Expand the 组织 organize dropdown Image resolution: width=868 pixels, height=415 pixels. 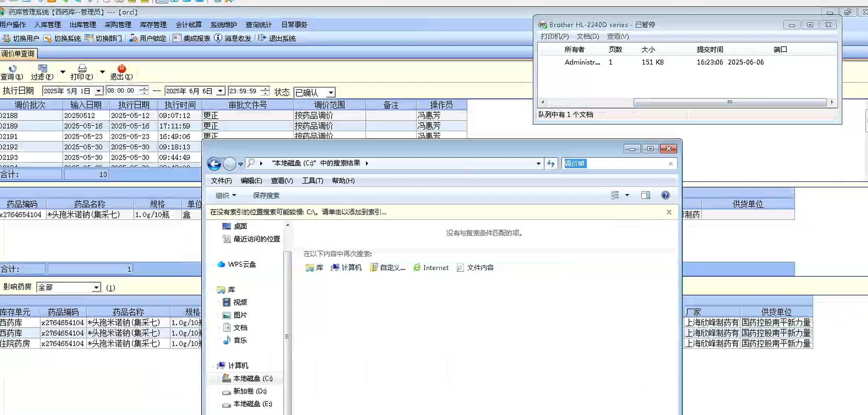pyautogui.click(x=226, y=195)
